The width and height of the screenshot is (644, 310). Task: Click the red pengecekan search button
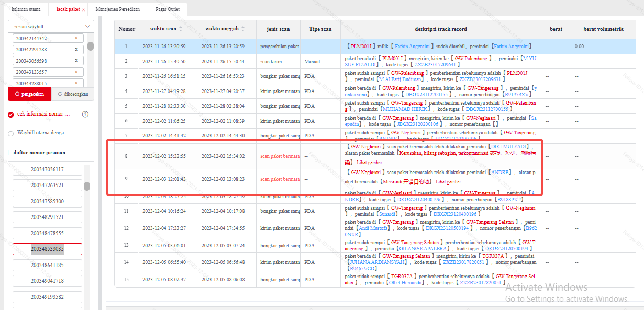coord(29,94)
